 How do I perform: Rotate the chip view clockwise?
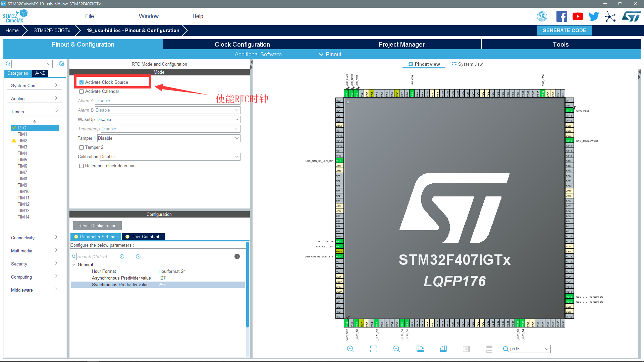coord(420,349)
